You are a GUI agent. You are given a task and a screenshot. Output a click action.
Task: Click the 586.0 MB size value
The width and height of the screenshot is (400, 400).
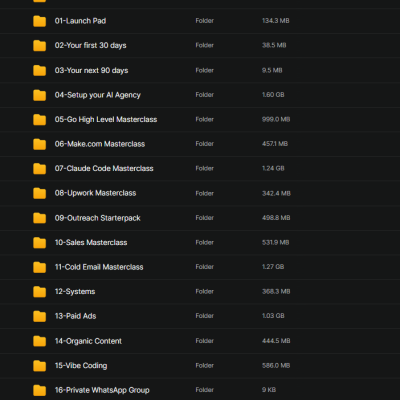click(276, 365)
